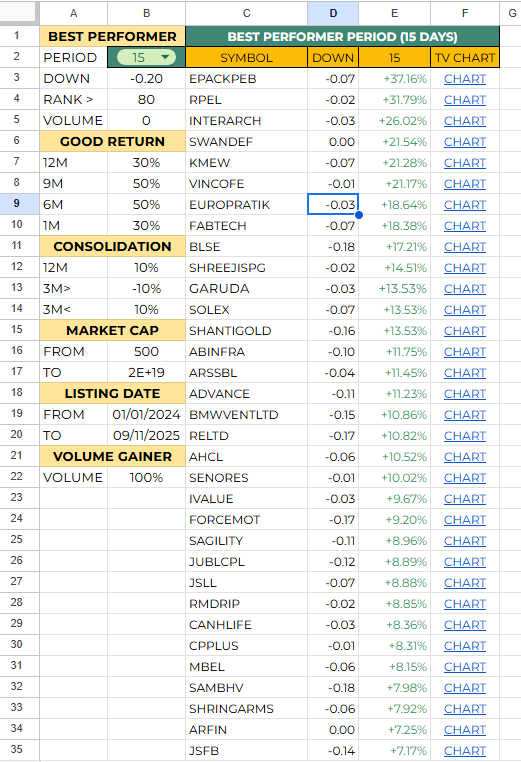Open CHART link for SENORES
This screenshot has width=521, height=762.
tap(465, 478)
